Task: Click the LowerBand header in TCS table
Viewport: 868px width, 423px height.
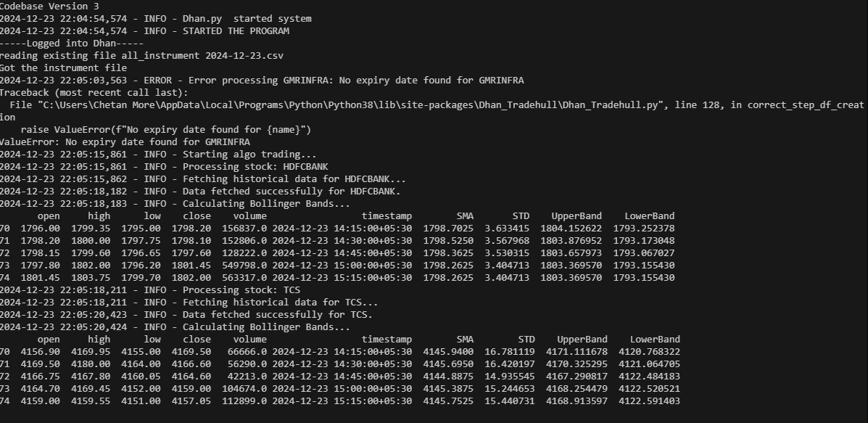Action: 655,340
